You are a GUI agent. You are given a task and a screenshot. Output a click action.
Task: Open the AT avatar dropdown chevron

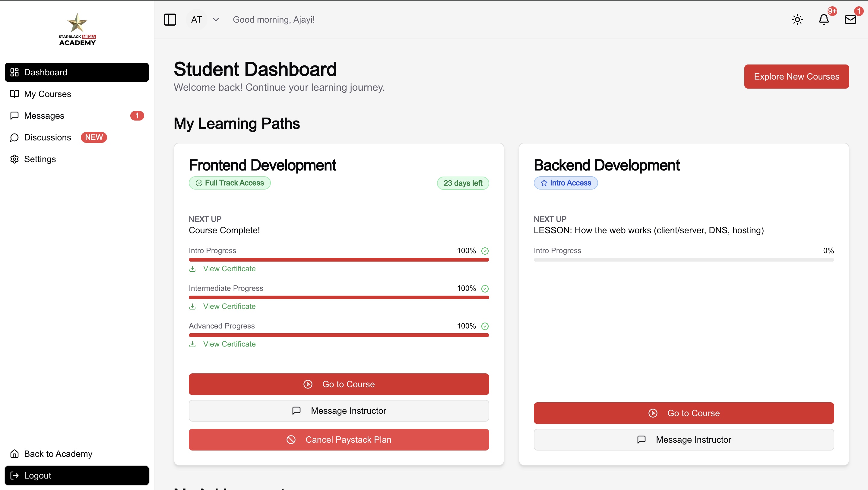216,20
